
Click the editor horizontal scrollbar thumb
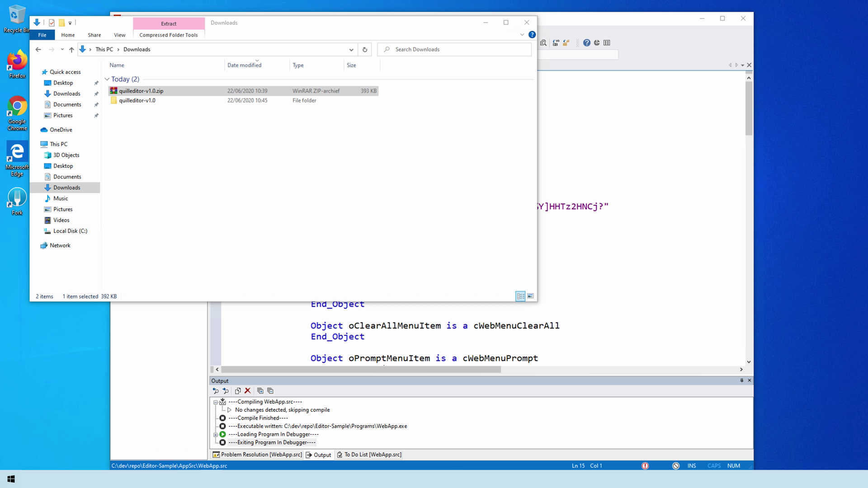tap(361, 370)
